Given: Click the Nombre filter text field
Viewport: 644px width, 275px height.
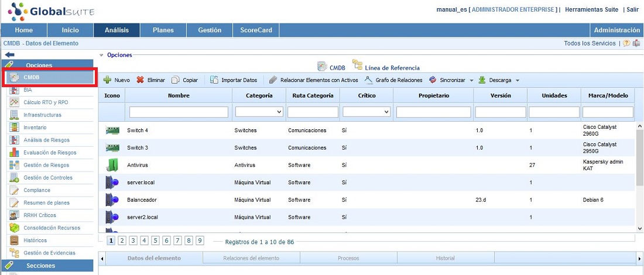Looking at the screenshot, I should coord(179,112).
